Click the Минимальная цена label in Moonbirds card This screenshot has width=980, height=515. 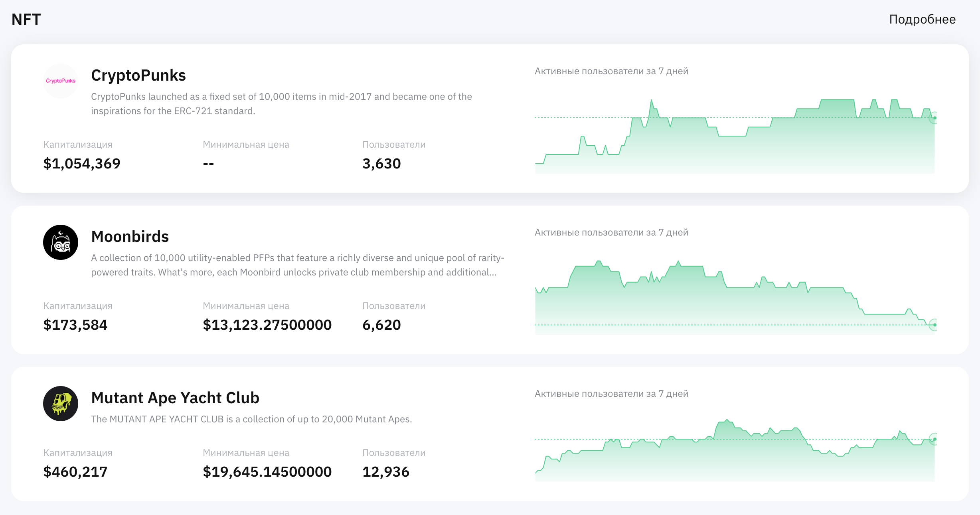(246, 306)
